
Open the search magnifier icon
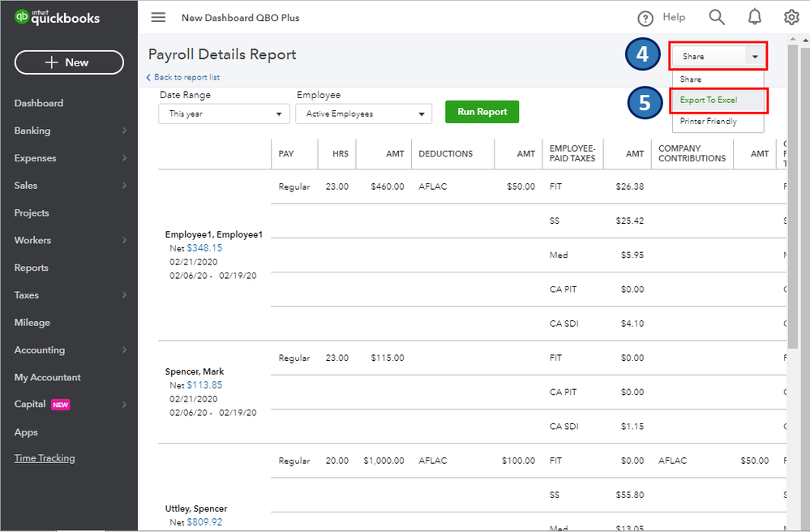(x=716, y=17)
